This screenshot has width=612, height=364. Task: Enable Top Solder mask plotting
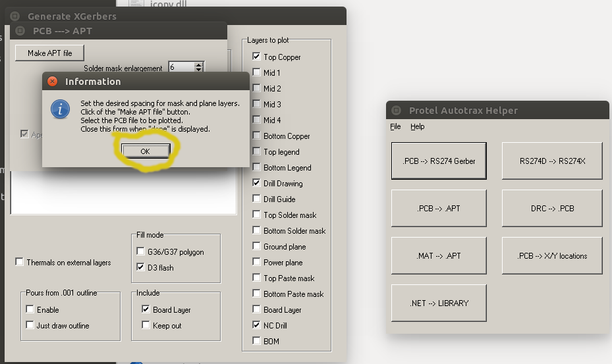click(256, 214)
